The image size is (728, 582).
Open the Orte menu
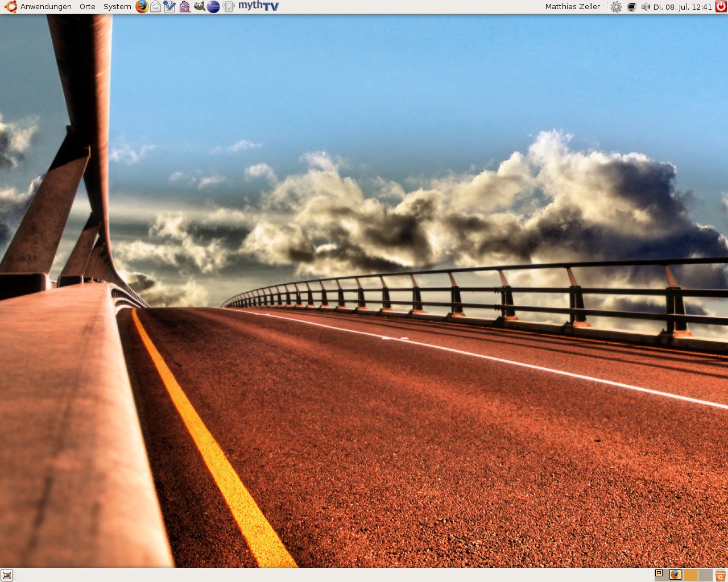88,7
